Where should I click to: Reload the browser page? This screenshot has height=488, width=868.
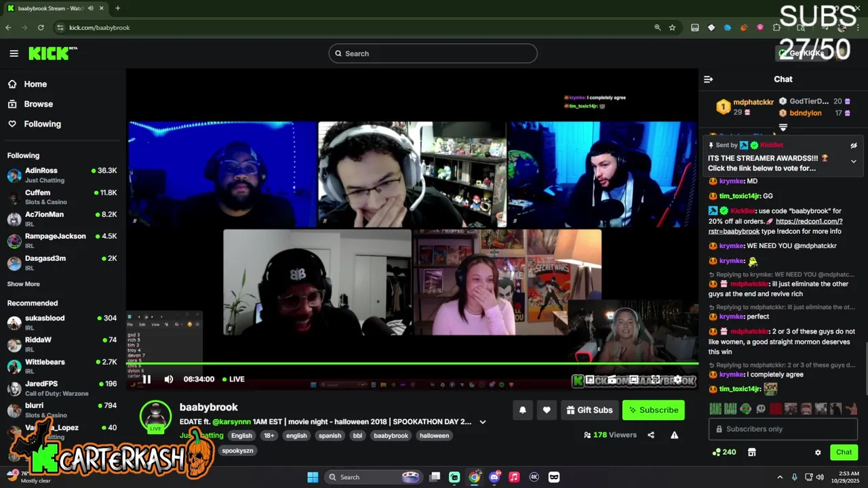coord(41,28)
